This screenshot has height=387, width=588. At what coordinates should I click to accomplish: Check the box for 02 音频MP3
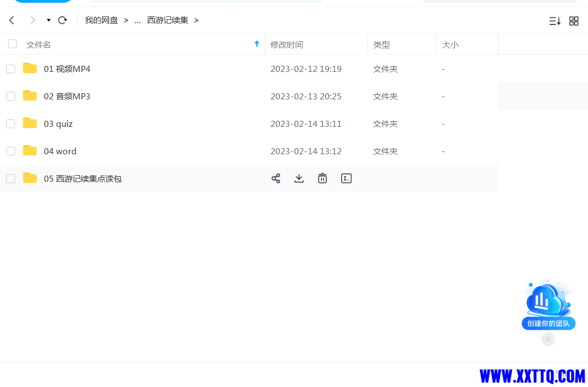click(10, 96)
